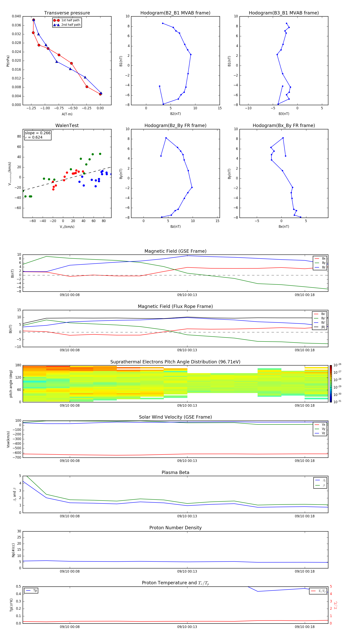Click the WalenTest 'V_A(km/s)' x-axis label
Image resolution: width=351 pixels, height=644 pixels.
67,227
